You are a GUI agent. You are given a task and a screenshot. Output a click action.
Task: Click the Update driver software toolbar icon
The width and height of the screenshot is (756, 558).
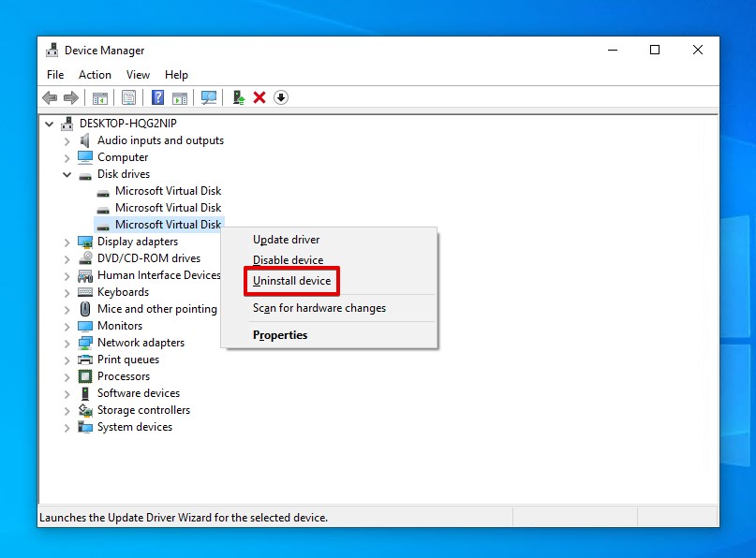(238, 97)
